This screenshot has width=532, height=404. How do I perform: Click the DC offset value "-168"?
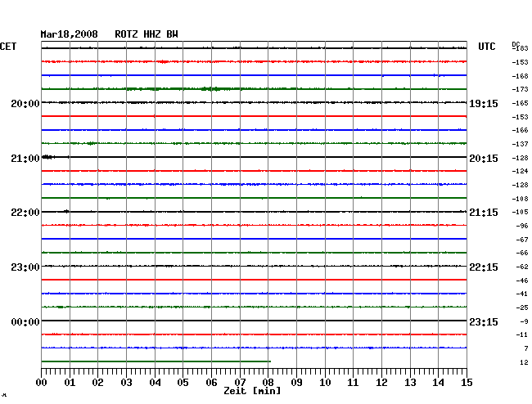click(x=520, y=76)
